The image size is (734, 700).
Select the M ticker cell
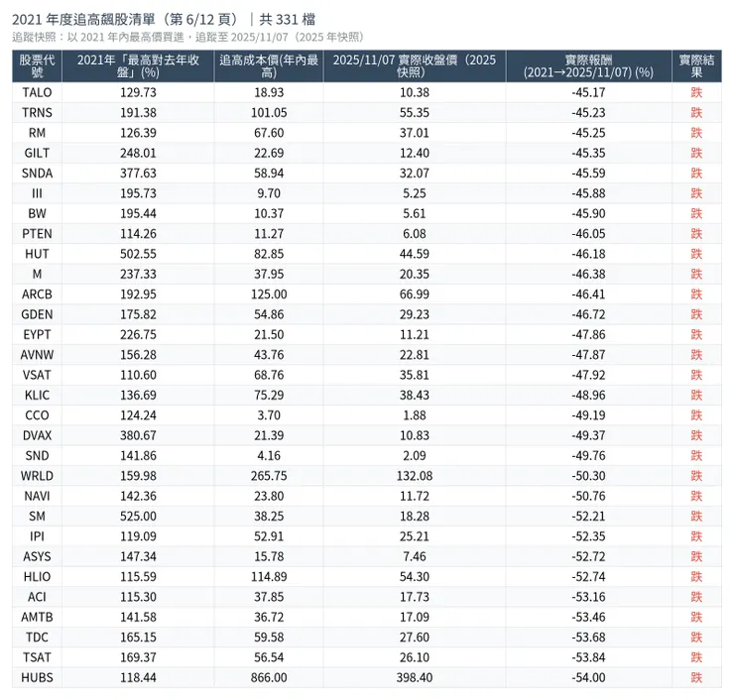click(x=37, y=274)
